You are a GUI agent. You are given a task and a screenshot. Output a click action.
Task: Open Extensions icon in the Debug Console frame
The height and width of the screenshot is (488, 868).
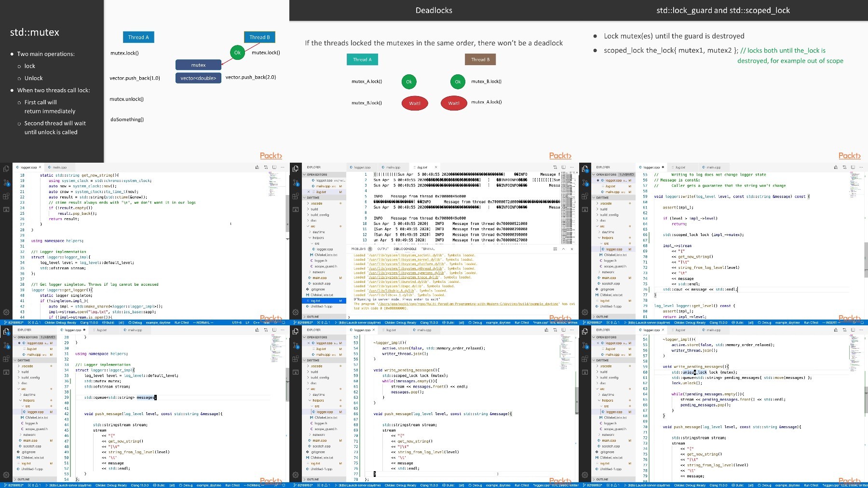296,196
